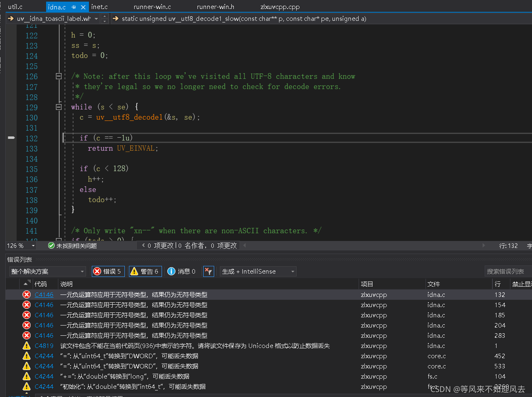Open the C4244 link for core.c line 533
The width and height of the screenshot is (532, 397).
click(x=44, y=366)
